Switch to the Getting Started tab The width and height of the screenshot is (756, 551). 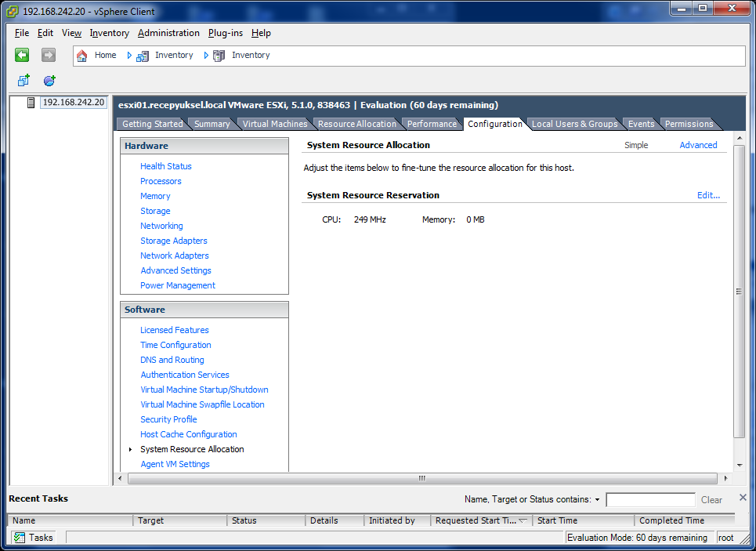coord(152,124)
